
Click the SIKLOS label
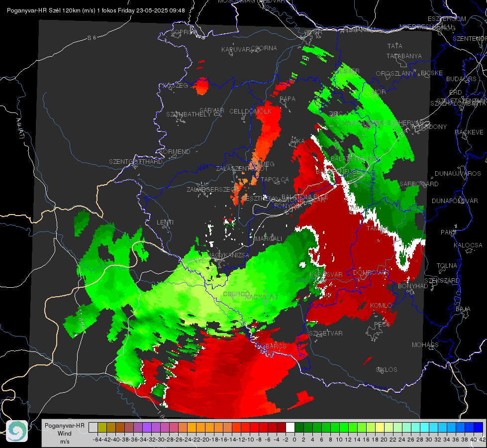387,370
